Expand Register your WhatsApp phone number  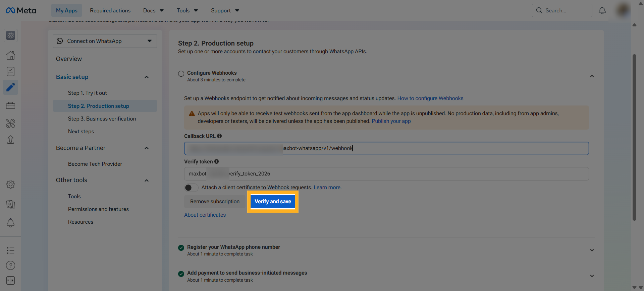592,250
